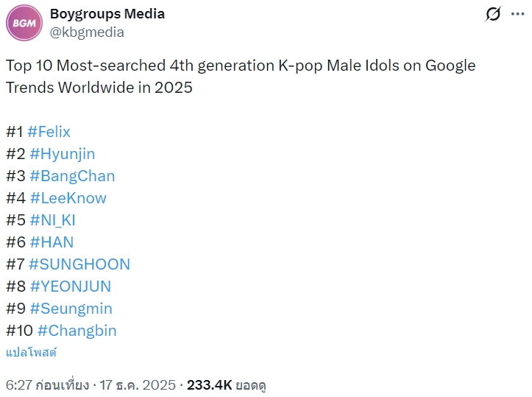
Task: Open the #BangChan hashtag
Action: pos(72,176)
